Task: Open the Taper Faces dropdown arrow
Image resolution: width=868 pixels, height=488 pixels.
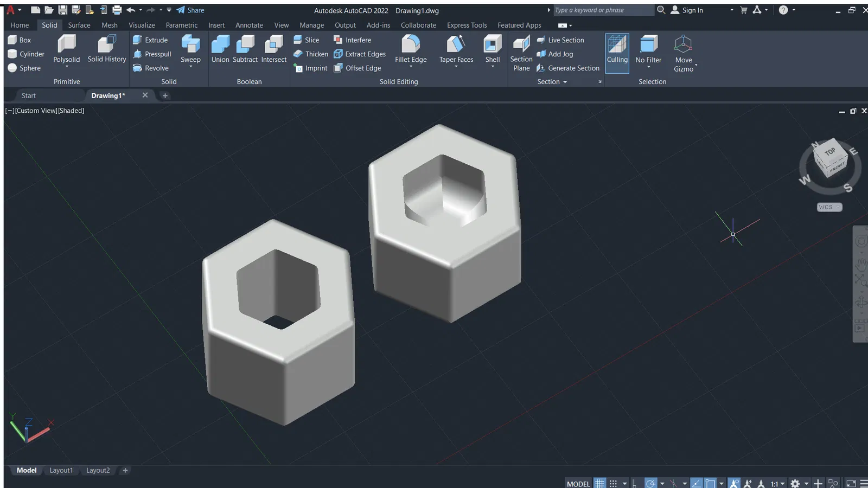Action: point(456,67)
